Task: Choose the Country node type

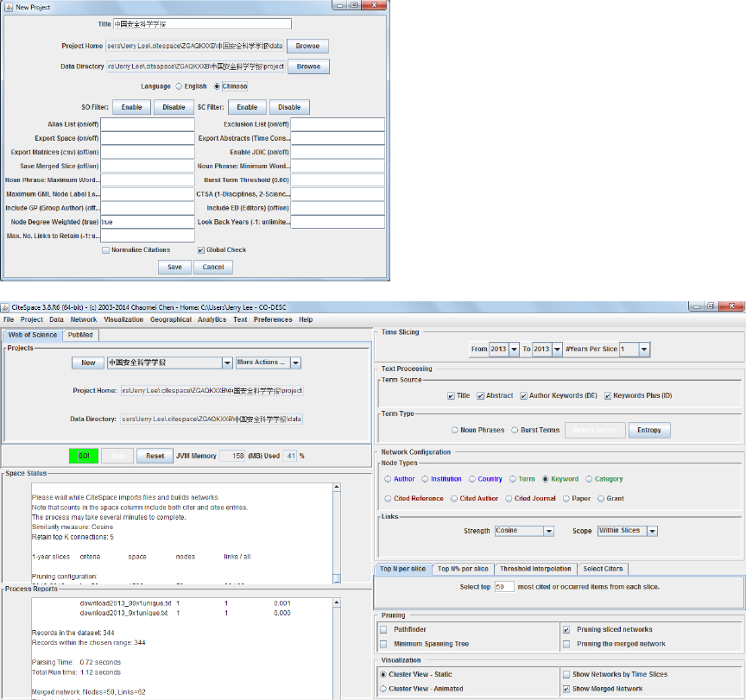Action: click(x=472, y=479)
